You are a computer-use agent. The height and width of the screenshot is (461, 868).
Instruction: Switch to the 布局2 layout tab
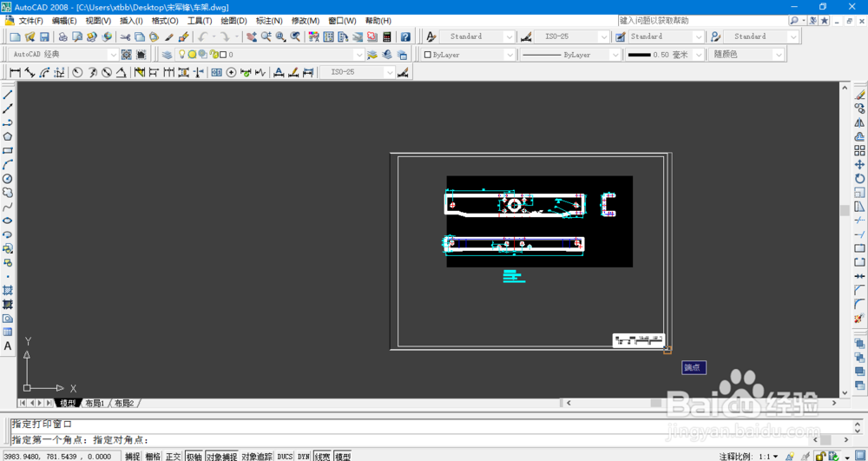124,403
